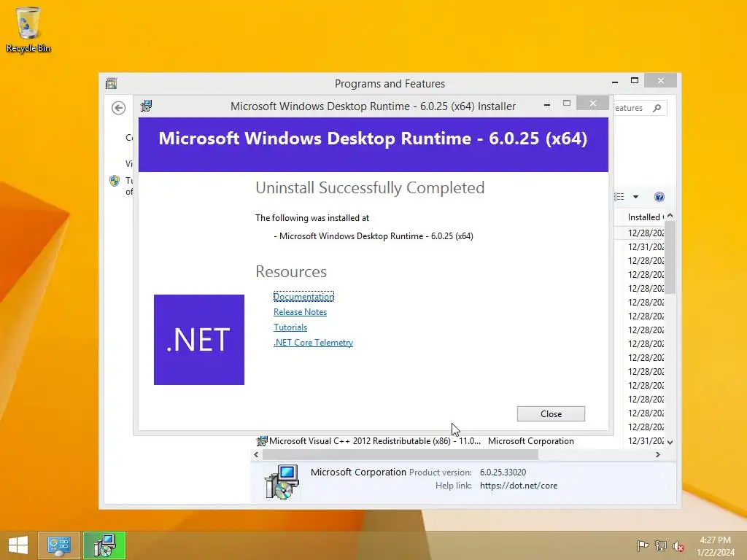Click the change view icon
The height and width of the screenshot is (560, 747).
coord(619,197)
